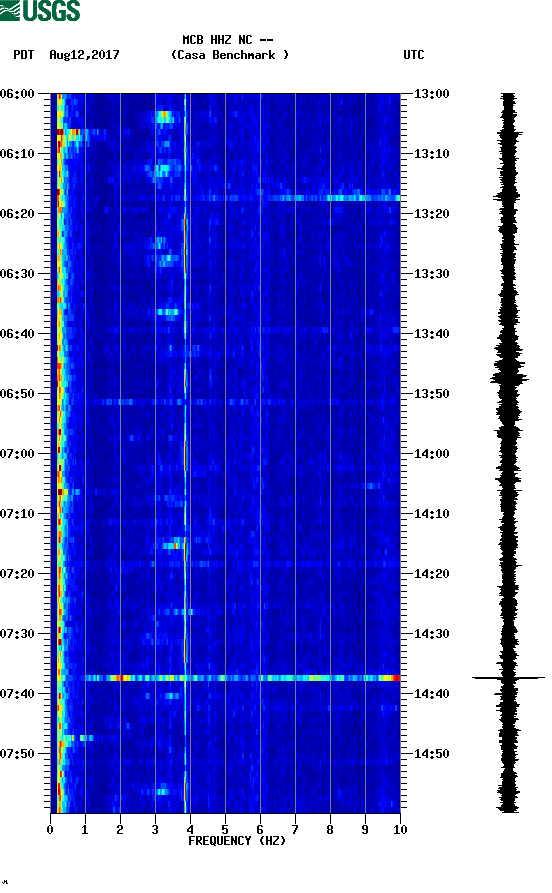Image resolution: width=552 pixels, height=893 pixels.
Task: Click the 06:30 PDT time label
Action: (x=18, y=273)
